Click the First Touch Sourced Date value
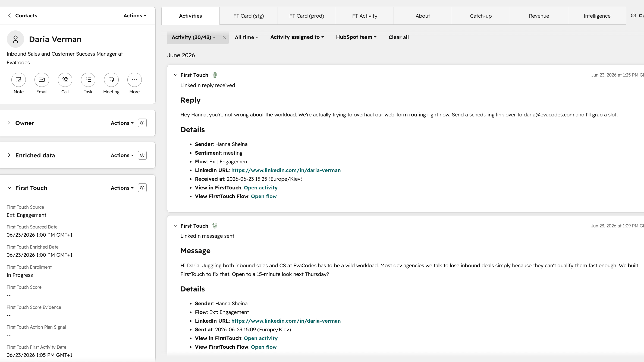644x362 pixels. click(x=40, y=235)
